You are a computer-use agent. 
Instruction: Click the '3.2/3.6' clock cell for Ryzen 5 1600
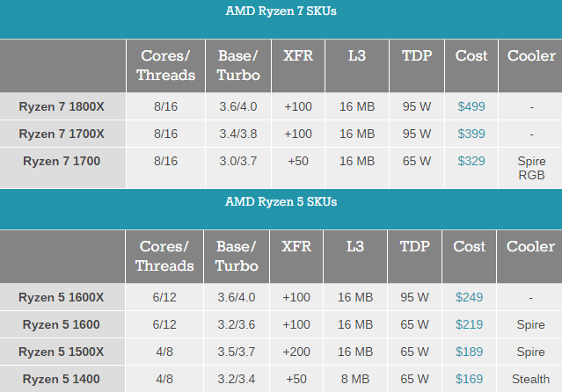(x=237, y=324)
